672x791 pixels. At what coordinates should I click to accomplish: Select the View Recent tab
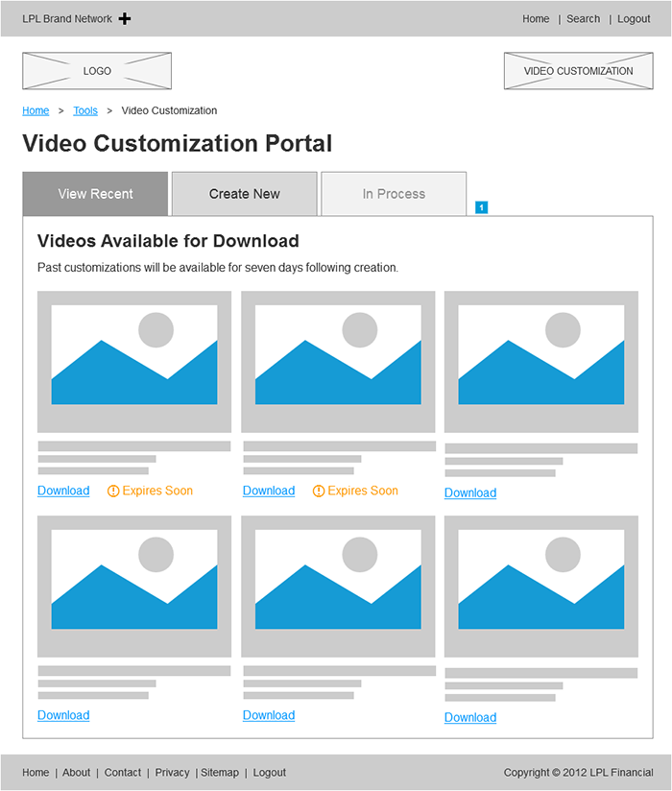tap(95, 194)
